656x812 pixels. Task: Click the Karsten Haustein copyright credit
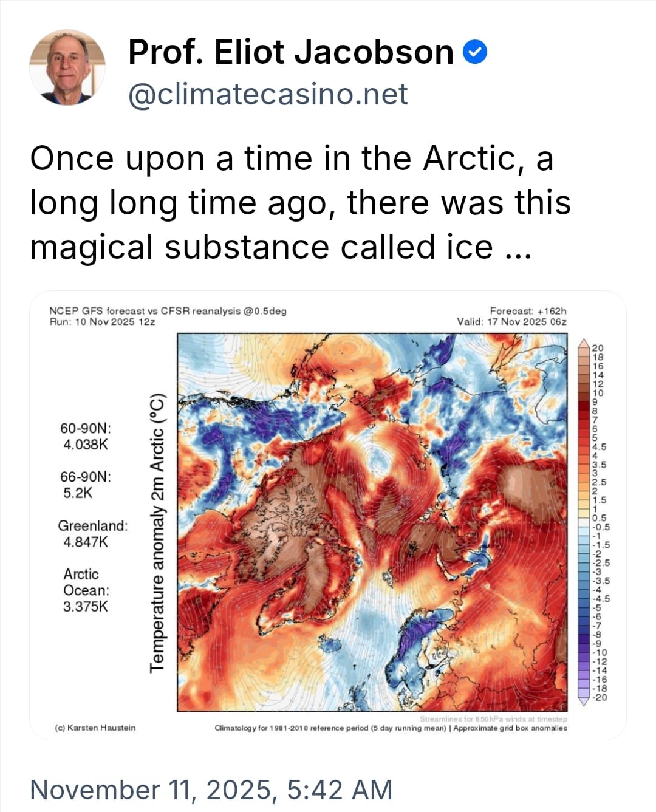[x=95, y=727]
